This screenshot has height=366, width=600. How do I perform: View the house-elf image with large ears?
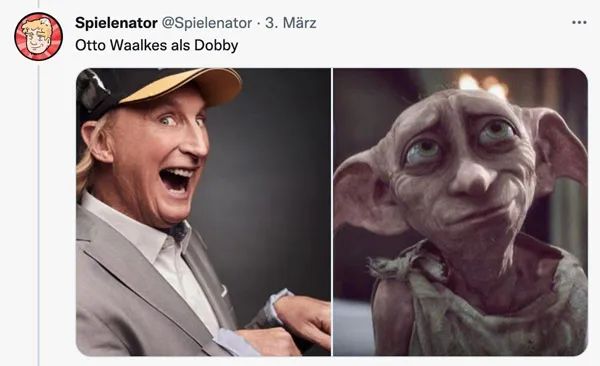(x=460, y=212)
